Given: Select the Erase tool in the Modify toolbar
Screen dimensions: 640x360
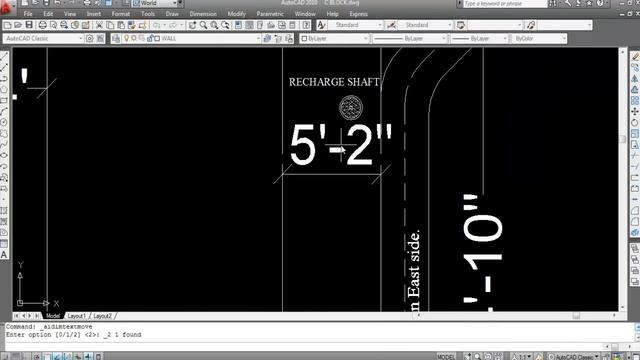Looking at the screenshot, I should (635, 56).
